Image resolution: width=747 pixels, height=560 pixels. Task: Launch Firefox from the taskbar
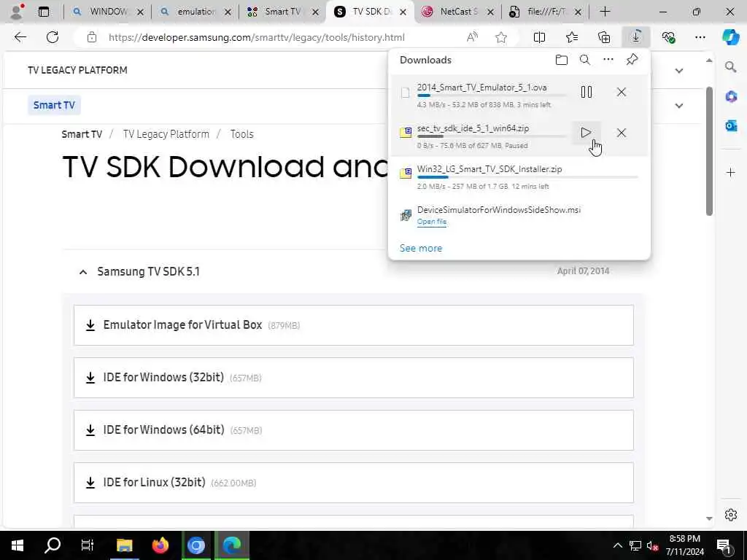click(160, 545)
